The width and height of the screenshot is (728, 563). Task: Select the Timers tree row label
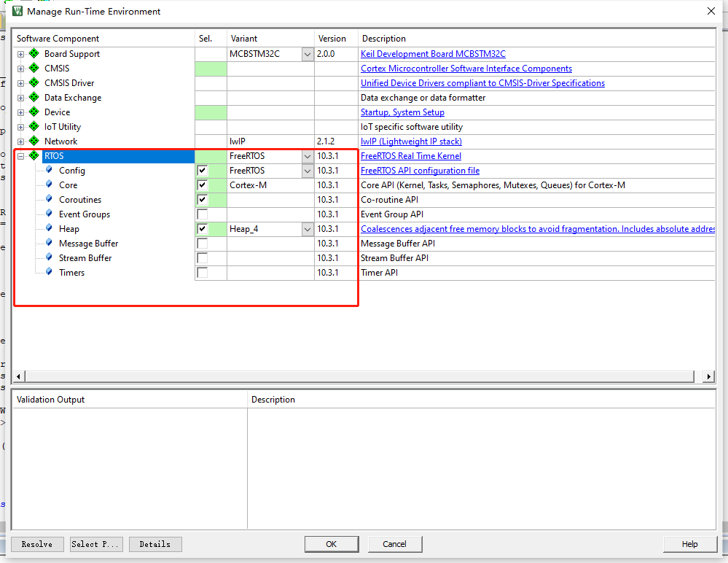tap(72, 273)
